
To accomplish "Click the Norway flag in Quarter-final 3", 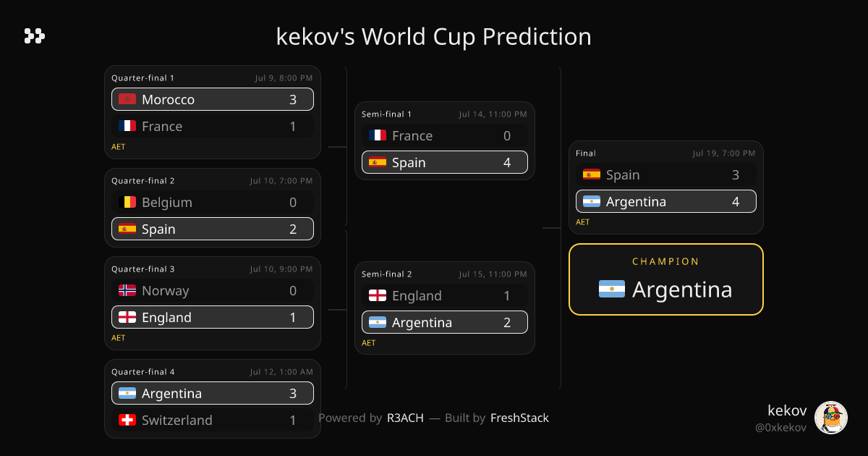I will (x=127, y=290).
